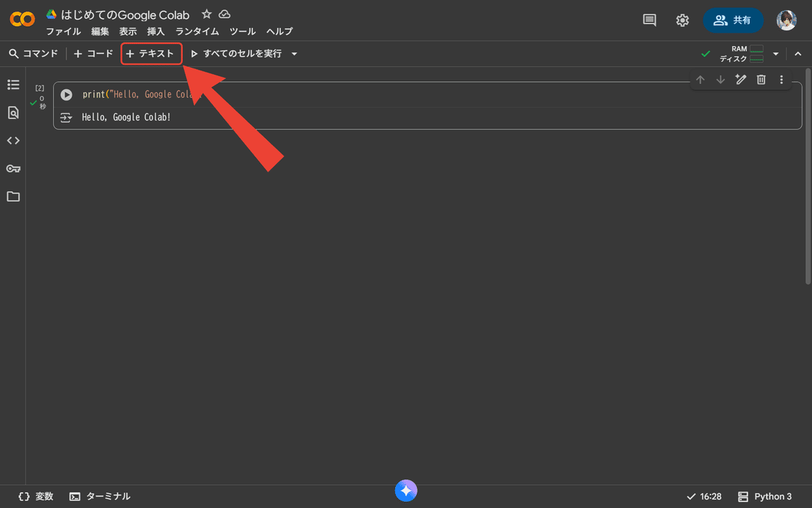Open the run all cells dropdown arrow
Screen dimensions: 812x508
pos(294,54)
